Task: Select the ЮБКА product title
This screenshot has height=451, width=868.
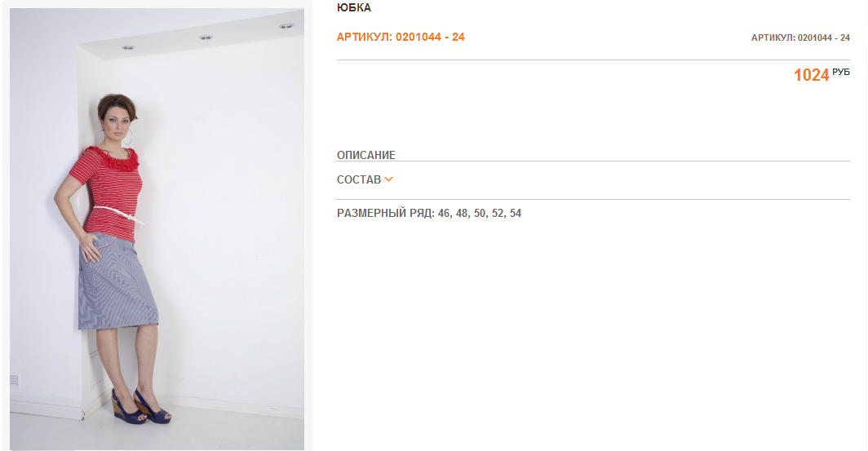Action: pos(354,7)
